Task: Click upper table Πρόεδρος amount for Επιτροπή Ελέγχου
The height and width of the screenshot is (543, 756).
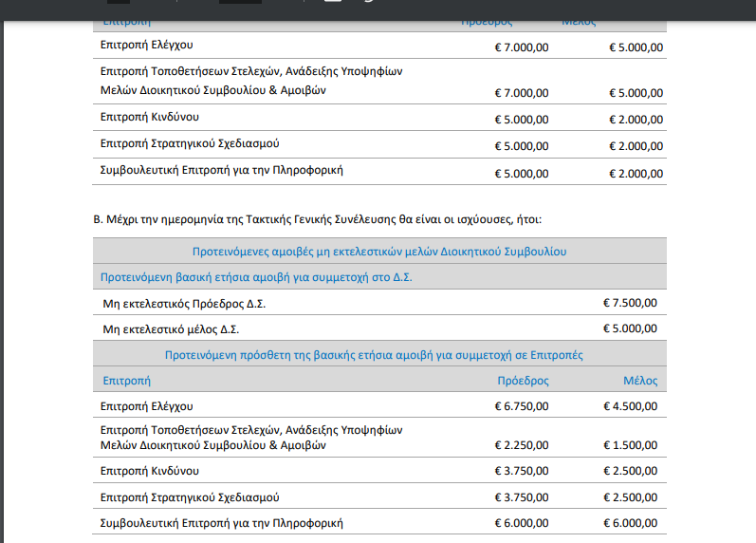Action: [521, 47]
